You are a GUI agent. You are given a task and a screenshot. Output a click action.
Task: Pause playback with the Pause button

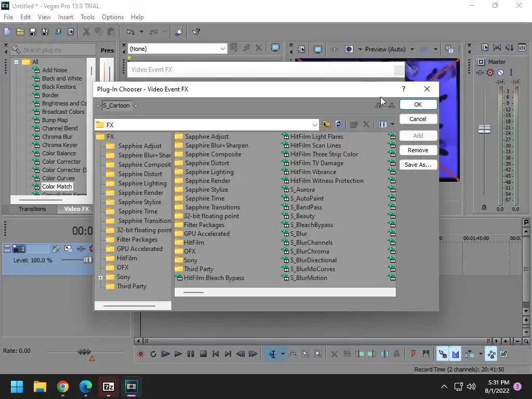tap(191, 354)
